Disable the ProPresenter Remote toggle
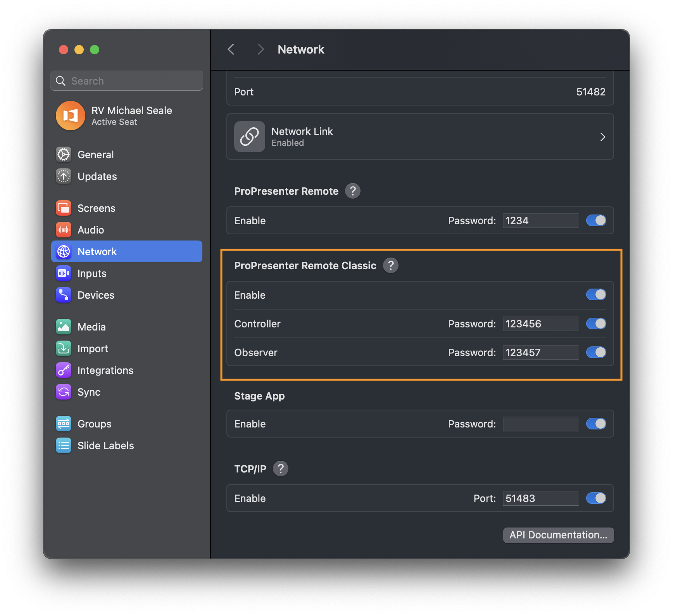 pos(596,220)
